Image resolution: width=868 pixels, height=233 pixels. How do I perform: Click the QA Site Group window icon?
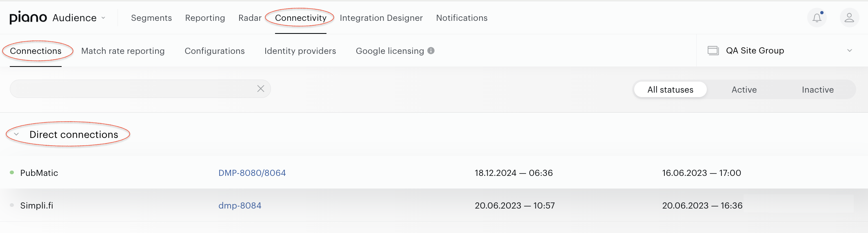[x=713, y=51]
